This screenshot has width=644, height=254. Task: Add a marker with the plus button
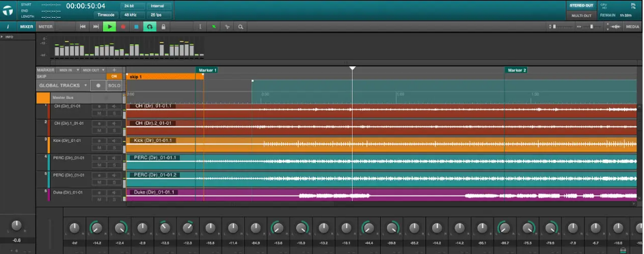click(115, 70)
